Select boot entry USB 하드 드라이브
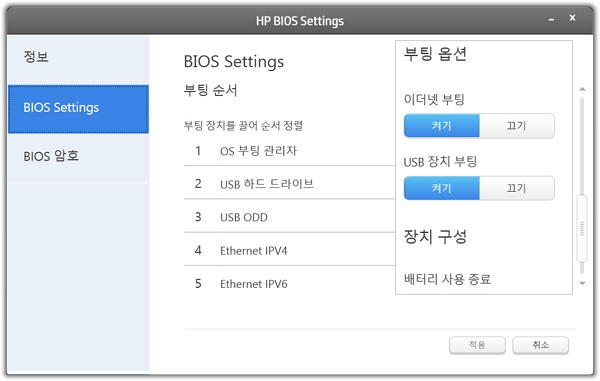 click(289, 183)
